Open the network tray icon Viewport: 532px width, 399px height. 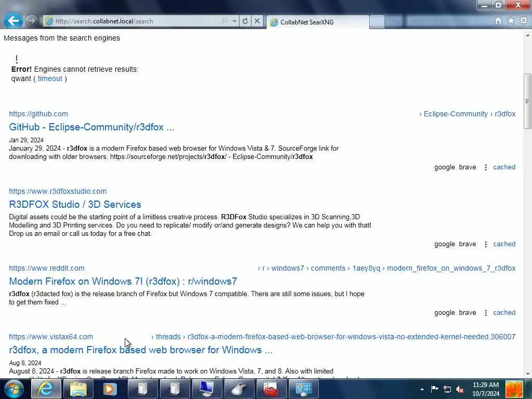(447, 389)
